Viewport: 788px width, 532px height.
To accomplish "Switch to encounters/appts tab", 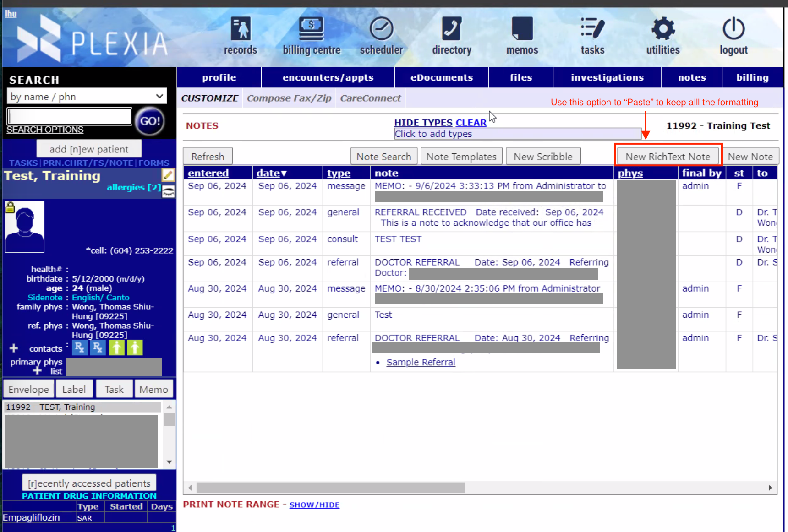I will pyautogui.click(x=328, y=77).
